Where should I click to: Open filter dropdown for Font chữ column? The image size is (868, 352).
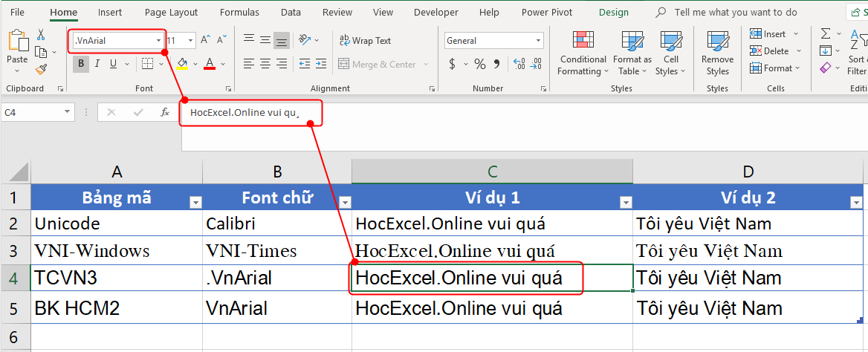coord(344,203)
